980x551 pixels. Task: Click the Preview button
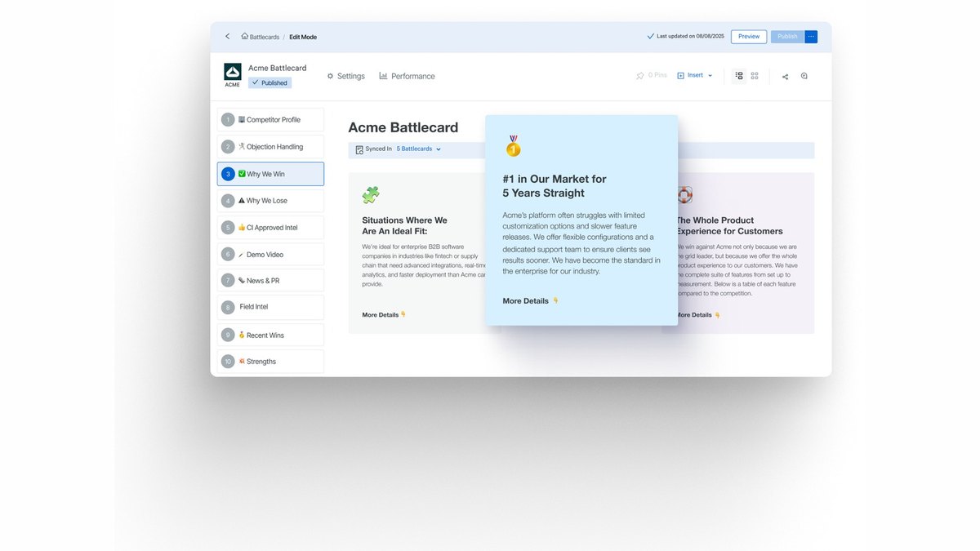click(x=749, y=37)
